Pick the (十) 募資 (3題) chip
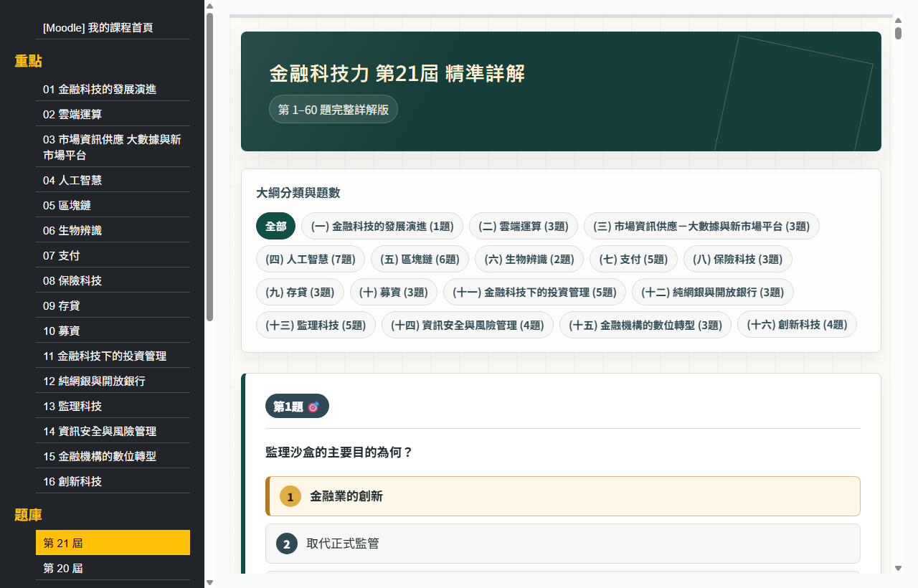Screen dimensions: 918x588 [394, 292]
